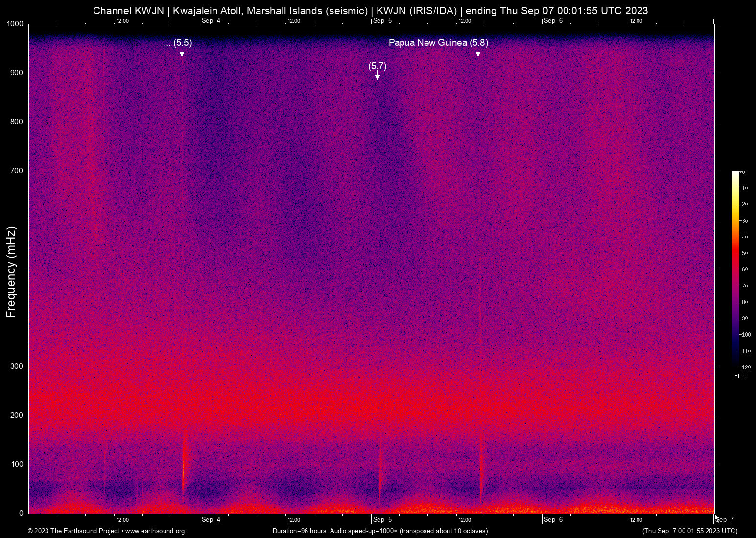Screen dimensions: 756x538
Task: Click the "Frequency (mHz)" axis title
Action: [11, 272]
